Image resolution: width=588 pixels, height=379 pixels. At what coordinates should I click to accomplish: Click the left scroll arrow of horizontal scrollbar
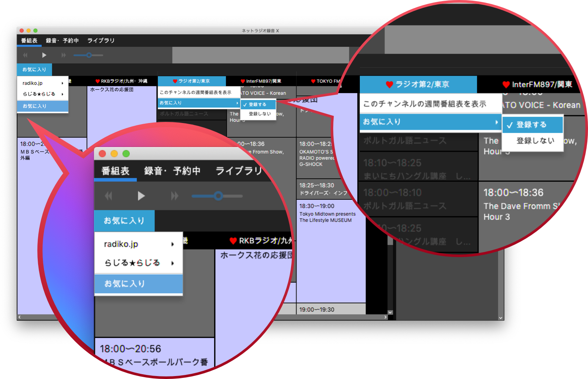coord(20,317)
